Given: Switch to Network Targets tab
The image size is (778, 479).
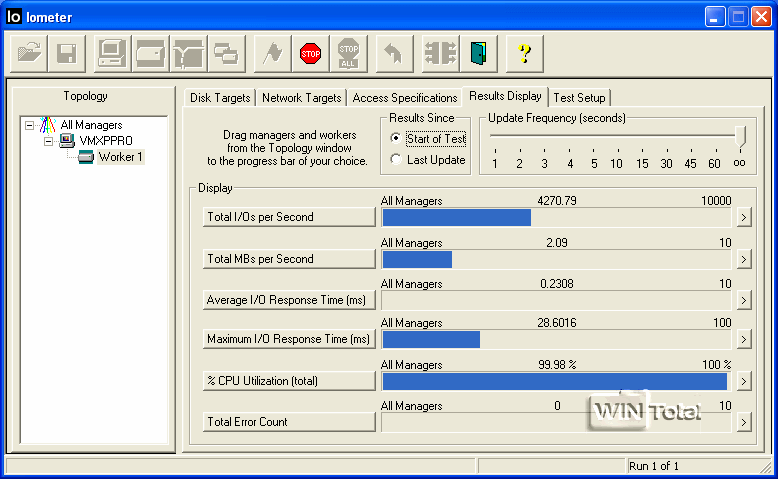Looking at the screenshot, I should [302, 98].
